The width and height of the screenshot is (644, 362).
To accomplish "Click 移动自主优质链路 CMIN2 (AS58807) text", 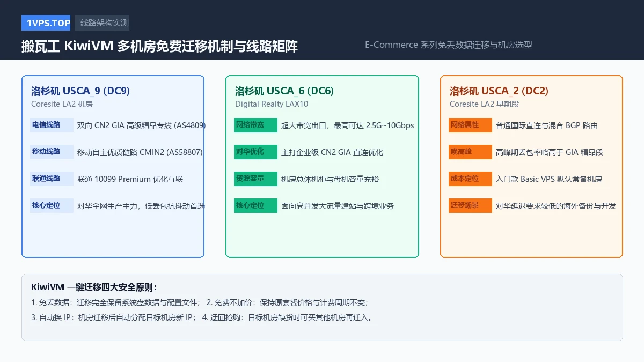I will (140, 152).
